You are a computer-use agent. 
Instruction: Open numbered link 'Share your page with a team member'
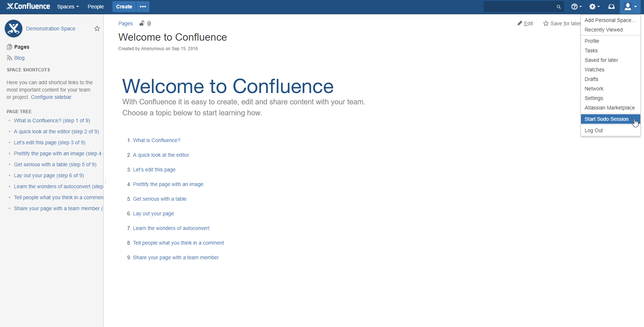point(176,257)
